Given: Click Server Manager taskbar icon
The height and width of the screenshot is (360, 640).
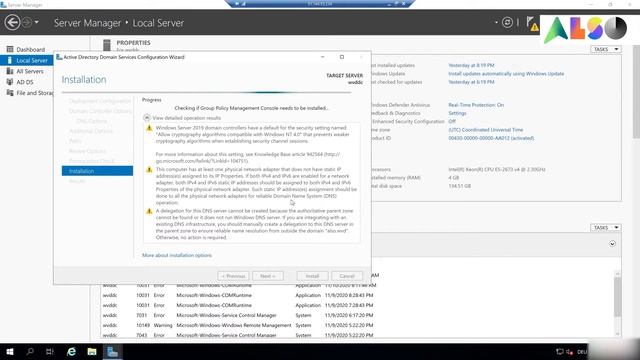Looking at the screenshot, I should (x=112, y=351).
